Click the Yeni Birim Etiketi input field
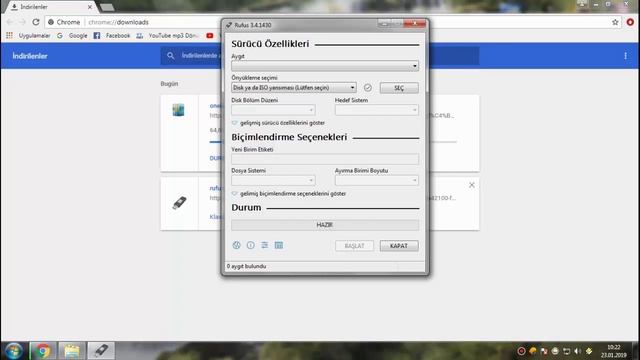The height and width of the screenshot is (360, 640). point(325,159)
